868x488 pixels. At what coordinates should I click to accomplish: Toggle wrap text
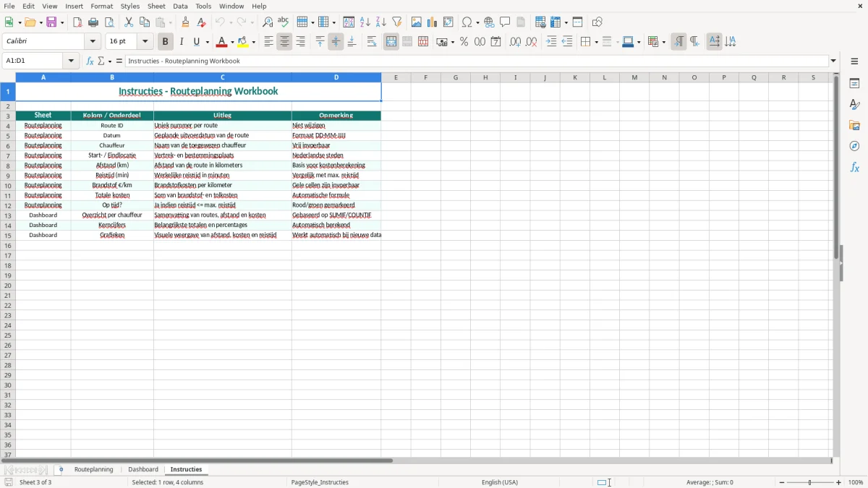point(372,42)
